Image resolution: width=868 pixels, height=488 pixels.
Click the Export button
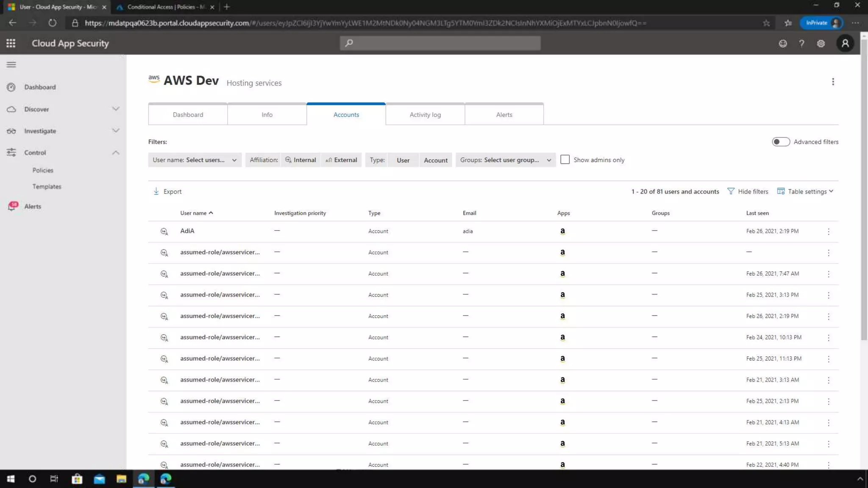click(167, 191)
